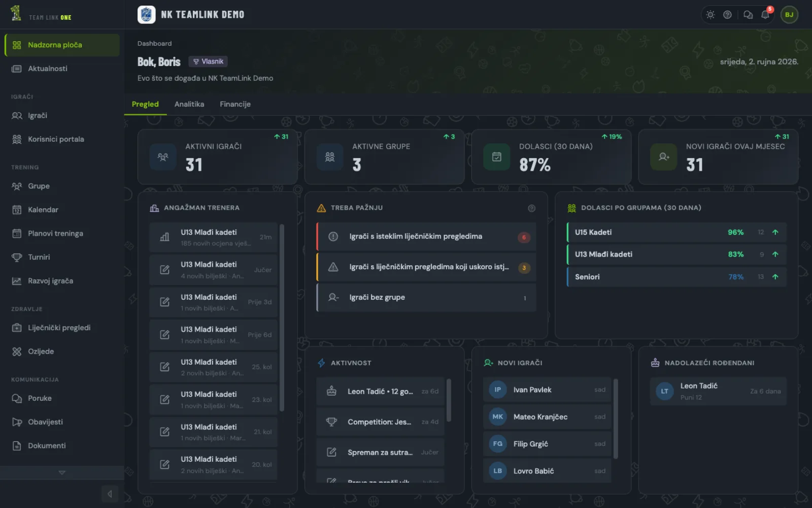Open the notifications bell icon
812x508 pixels.
(x=765, y=15)
